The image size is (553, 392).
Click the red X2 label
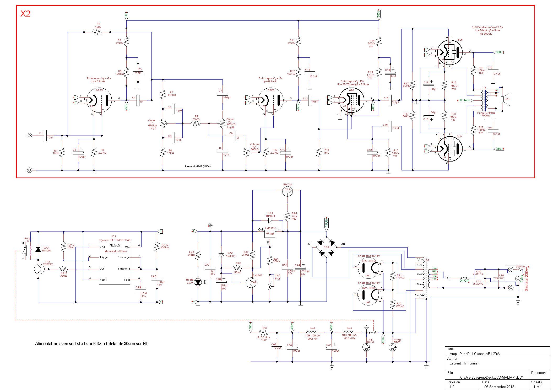coord(25,14)
